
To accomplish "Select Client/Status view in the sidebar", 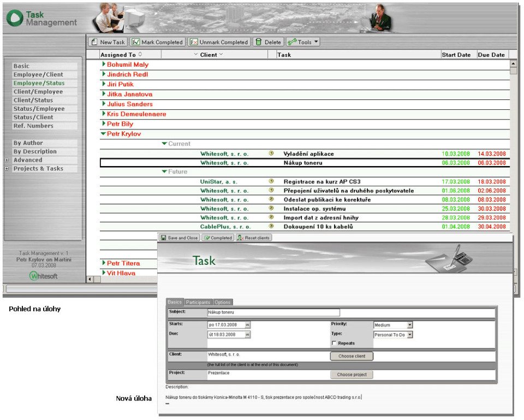I will tap(33, 100).
